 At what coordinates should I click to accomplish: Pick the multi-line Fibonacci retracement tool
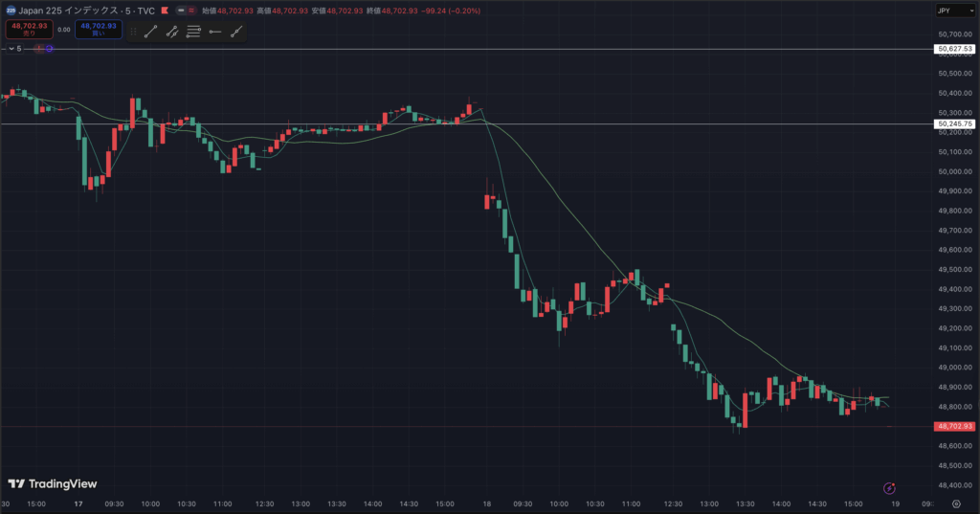tap(193, 31)
